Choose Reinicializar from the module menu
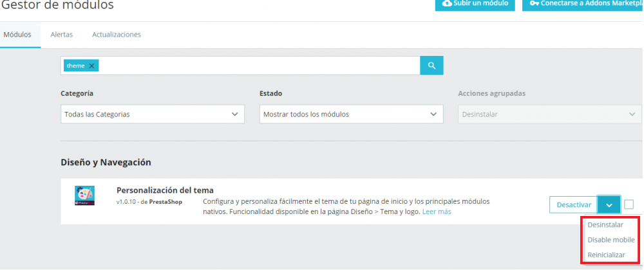The width and height of the screenshot is (644, 270). [606, 255]
